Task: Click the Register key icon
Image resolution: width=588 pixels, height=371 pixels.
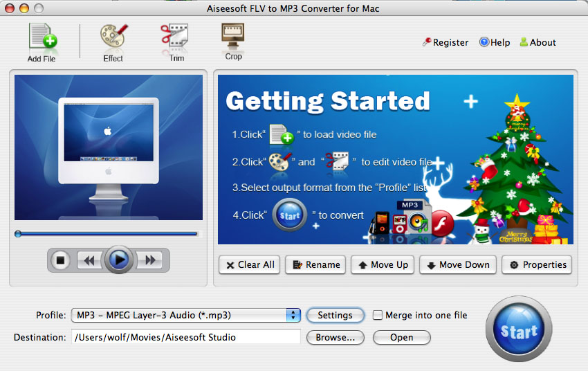Action: (x=427, y=42)
